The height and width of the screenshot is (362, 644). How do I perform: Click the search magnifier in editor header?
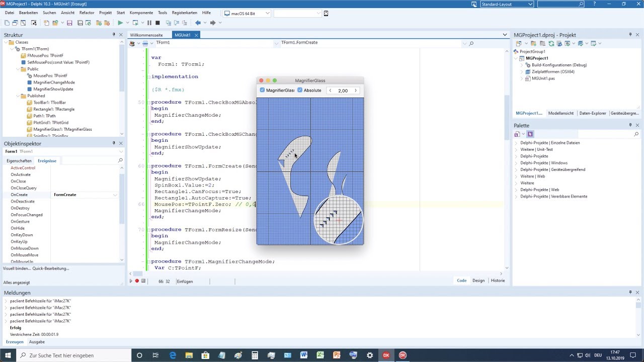point(471,44)
